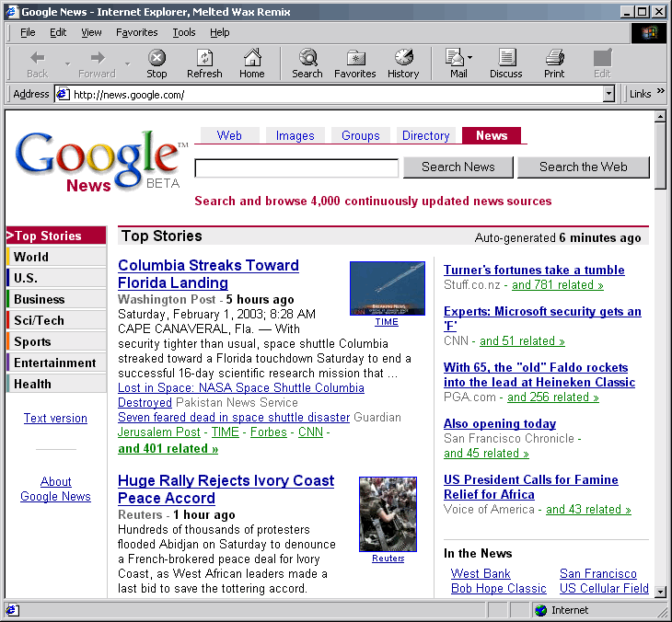Select Business in the section sidebar
672x622 pixels.
tap(56, 299)
